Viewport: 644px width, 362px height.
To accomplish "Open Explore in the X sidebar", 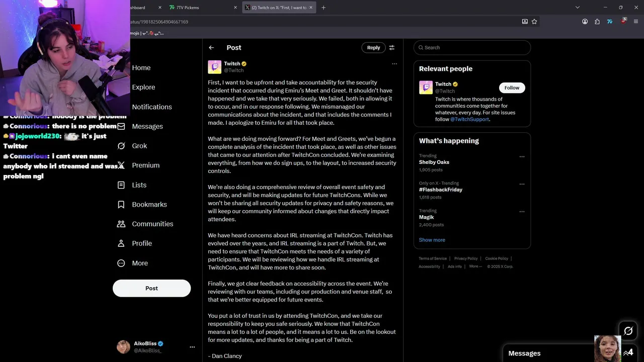I will [143, 87].
